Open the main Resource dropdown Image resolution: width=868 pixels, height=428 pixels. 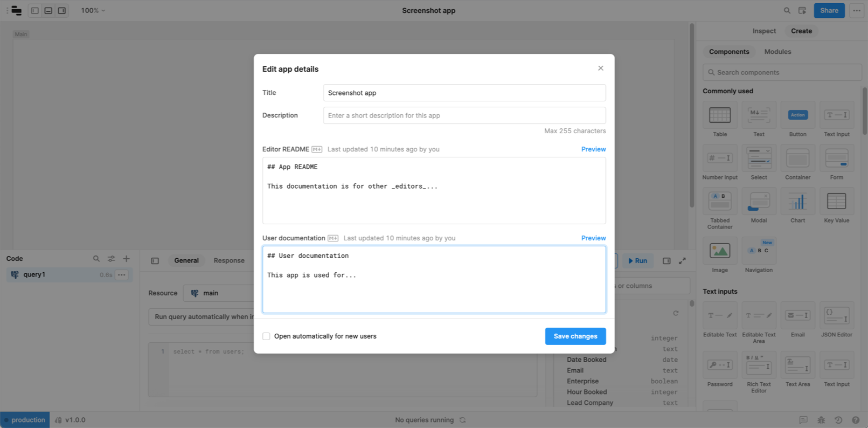click(x=219, y=293)
